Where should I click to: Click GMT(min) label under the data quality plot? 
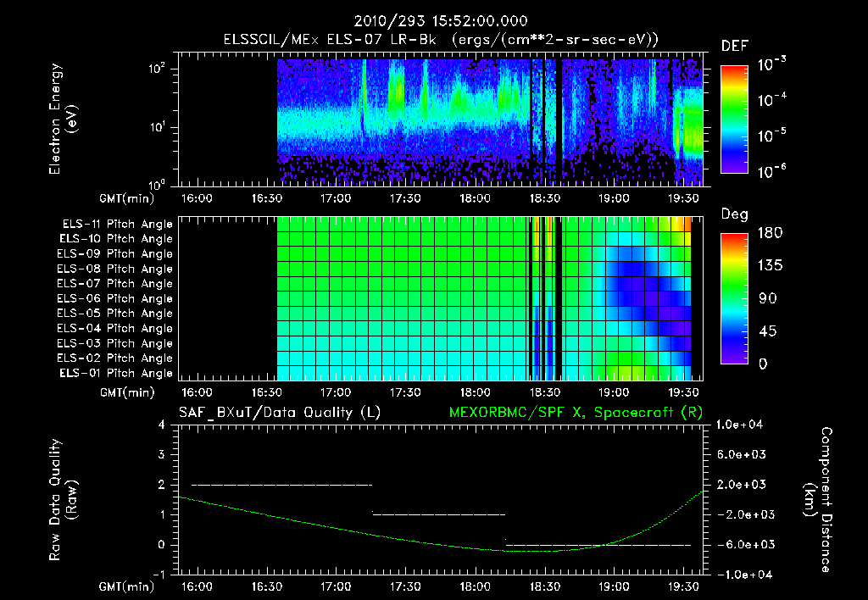[x=126, y=586]
